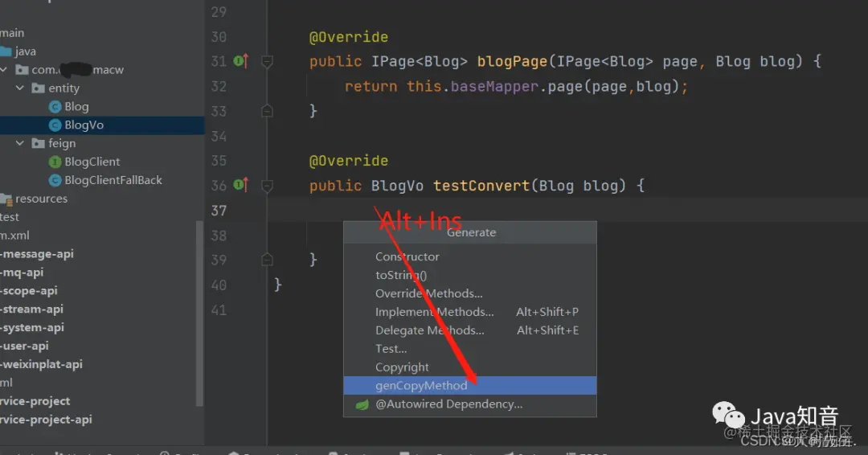Viewport: 868px width, 455px height.
Task: Click the java source folder icon
Action: (x=6, y=51)
